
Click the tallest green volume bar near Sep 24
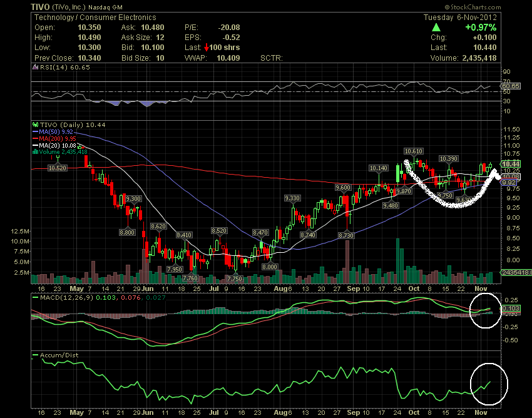coord(397,260)
